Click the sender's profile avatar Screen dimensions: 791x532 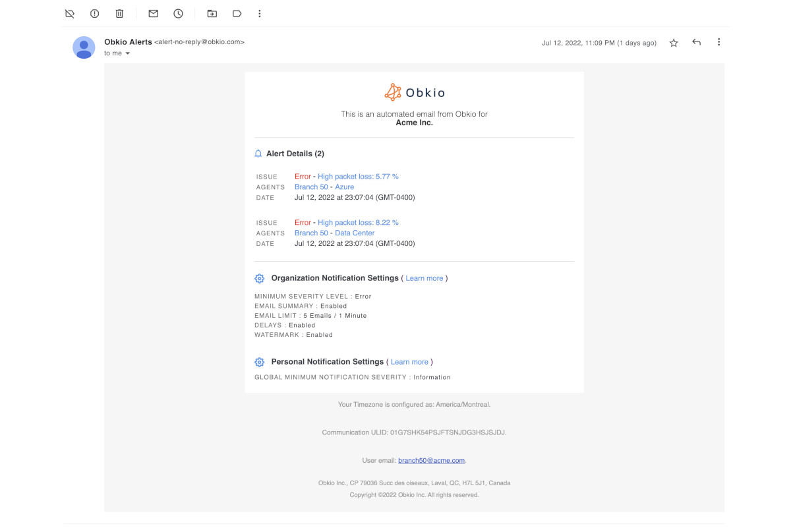[84, 47]
